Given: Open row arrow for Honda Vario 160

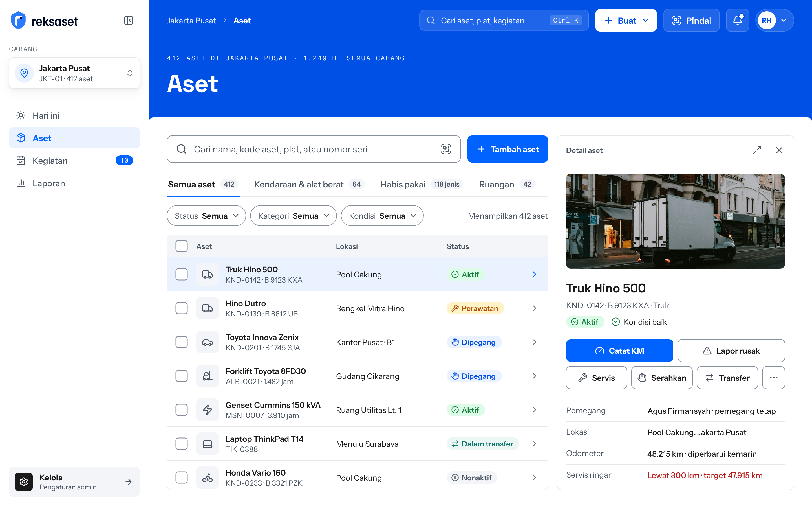Looking at the screenshot, I should (535, 478).
